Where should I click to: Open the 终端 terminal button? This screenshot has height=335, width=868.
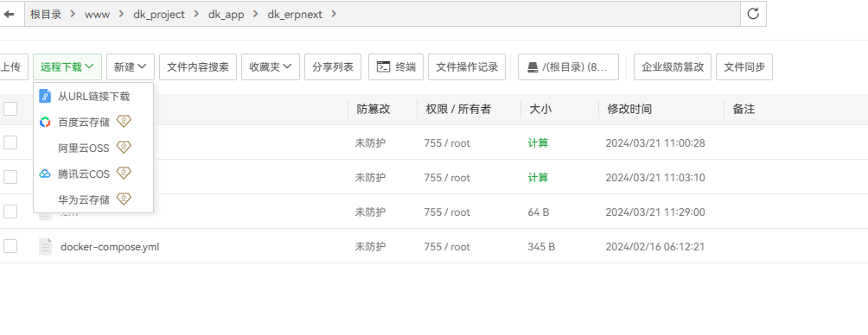tap(396, 66)
